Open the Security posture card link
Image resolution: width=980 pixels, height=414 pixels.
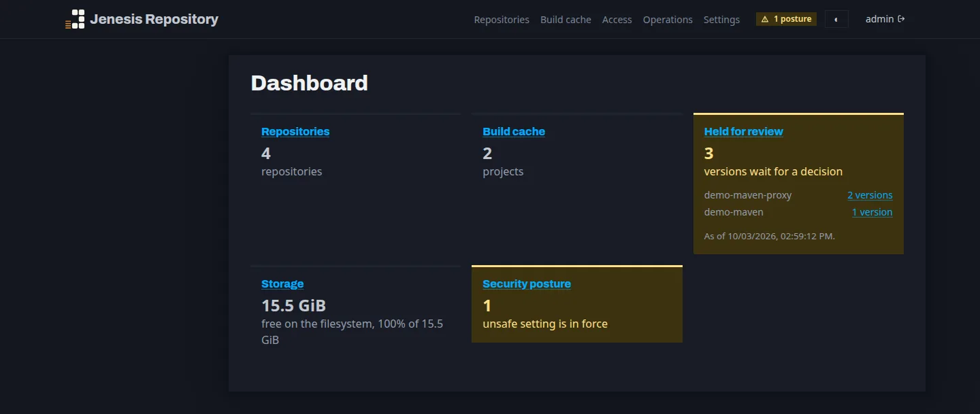[x=527, y=283]
